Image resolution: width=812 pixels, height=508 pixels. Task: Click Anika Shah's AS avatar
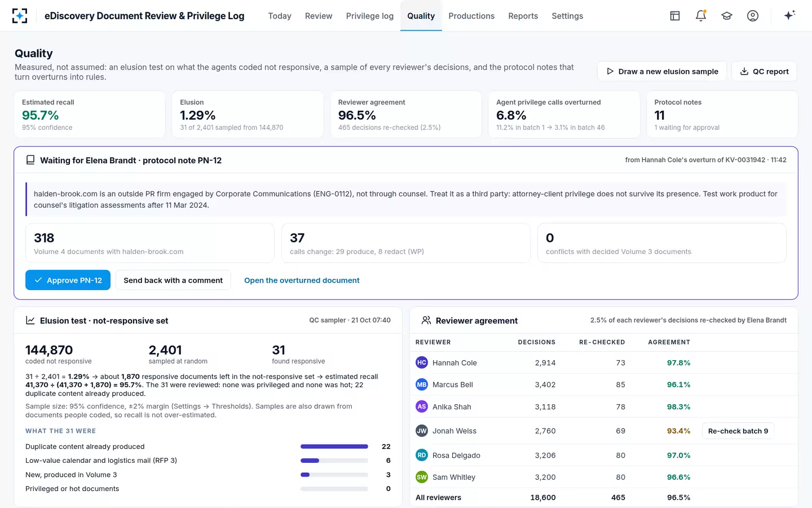(422, 406)
